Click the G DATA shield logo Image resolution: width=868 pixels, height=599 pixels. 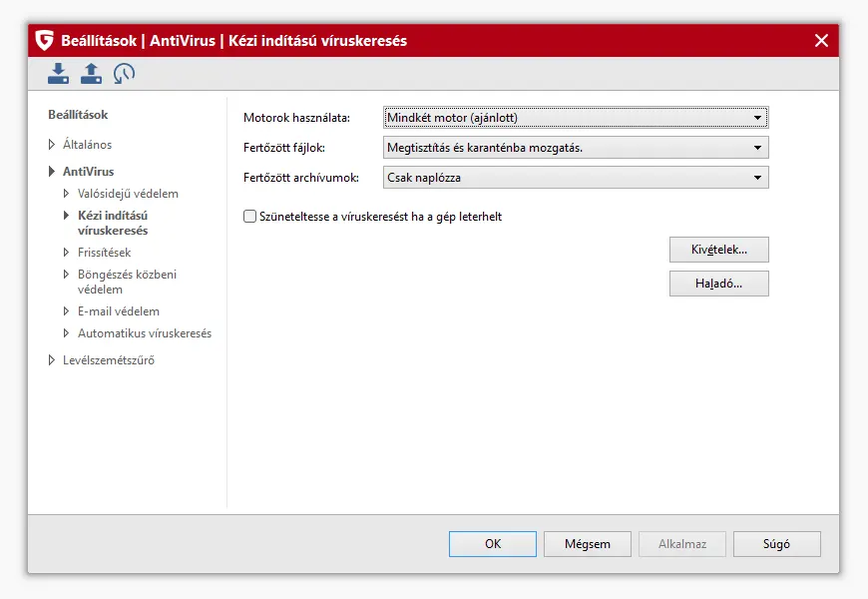[x=44, y=41]
